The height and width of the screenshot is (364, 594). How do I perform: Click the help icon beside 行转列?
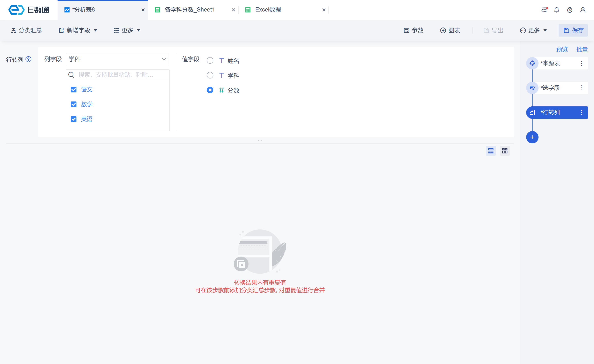28,59
